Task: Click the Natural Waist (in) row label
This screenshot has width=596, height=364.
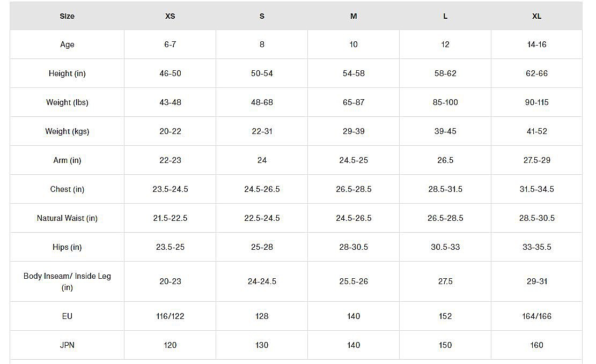Action: [x=67, y=218]
